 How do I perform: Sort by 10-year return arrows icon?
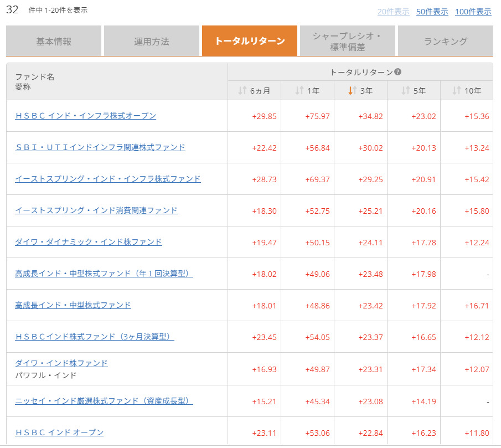coord(457,91)
